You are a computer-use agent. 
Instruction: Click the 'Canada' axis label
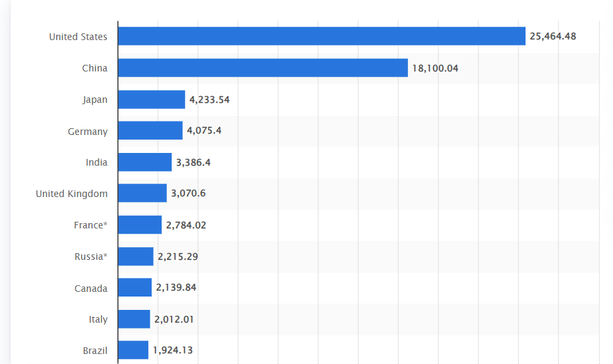[91, 289]
